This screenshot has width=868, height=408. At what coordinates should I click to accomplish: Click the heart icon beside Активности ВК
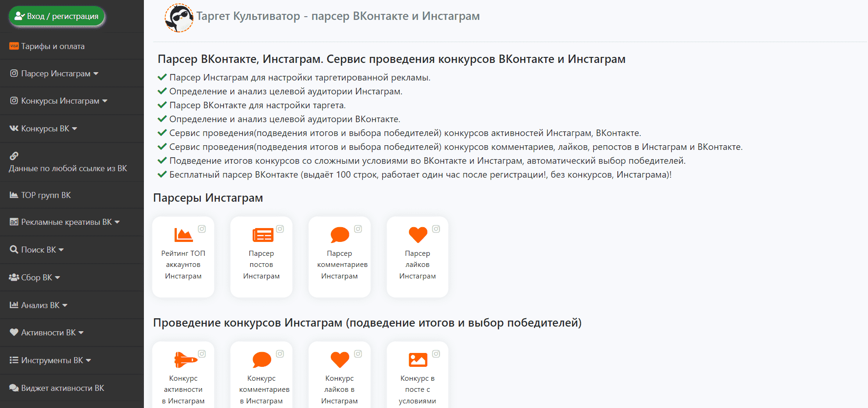(14, 332)
